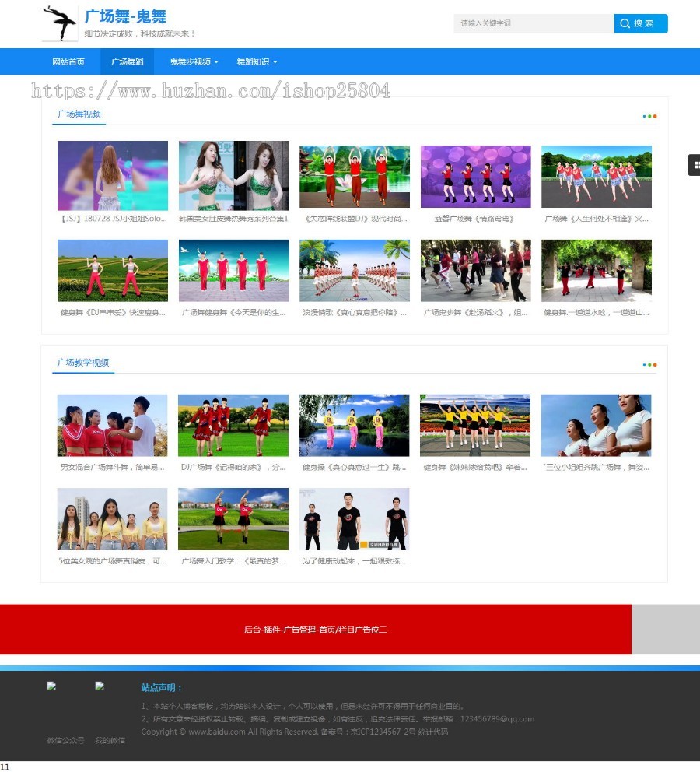Expand the 舞蹈知识 dropdown menu
The height and width of the screenshot is (772, 700).
pos(257,62)
